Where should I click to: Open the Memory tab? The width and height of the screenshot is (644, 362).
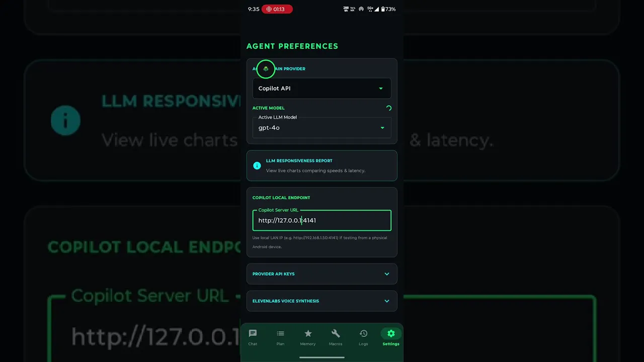308,337
